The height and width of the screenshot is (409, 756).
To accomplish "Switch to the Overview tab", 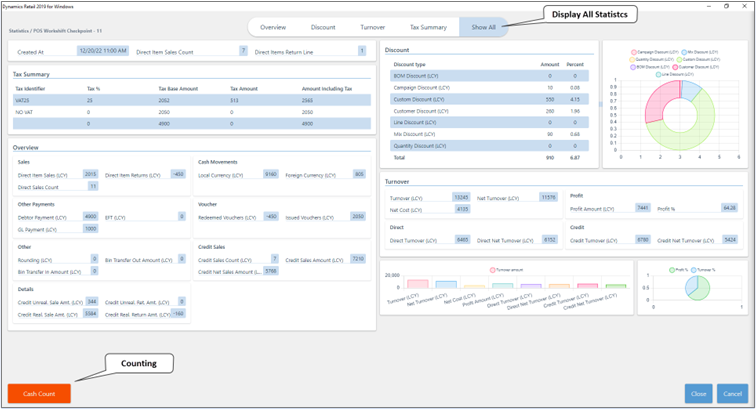I will coord(273,27).
